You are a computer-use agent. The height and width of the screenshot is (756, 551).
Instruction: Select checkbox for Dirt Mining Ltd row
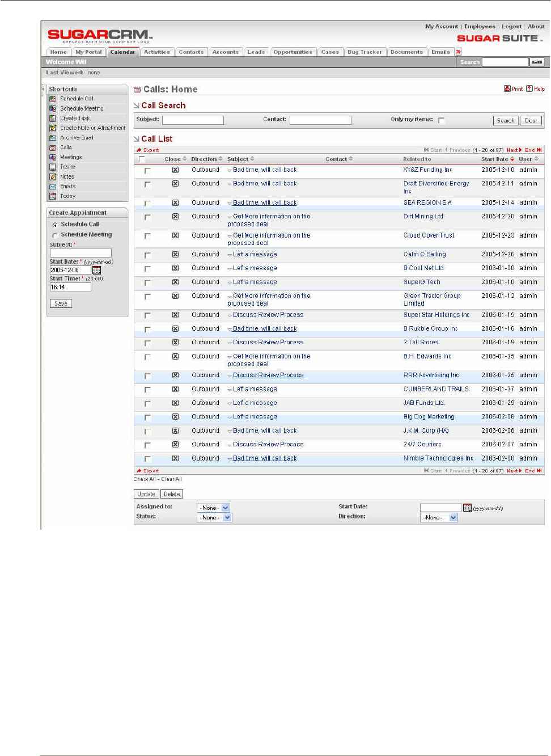point(147,217)
